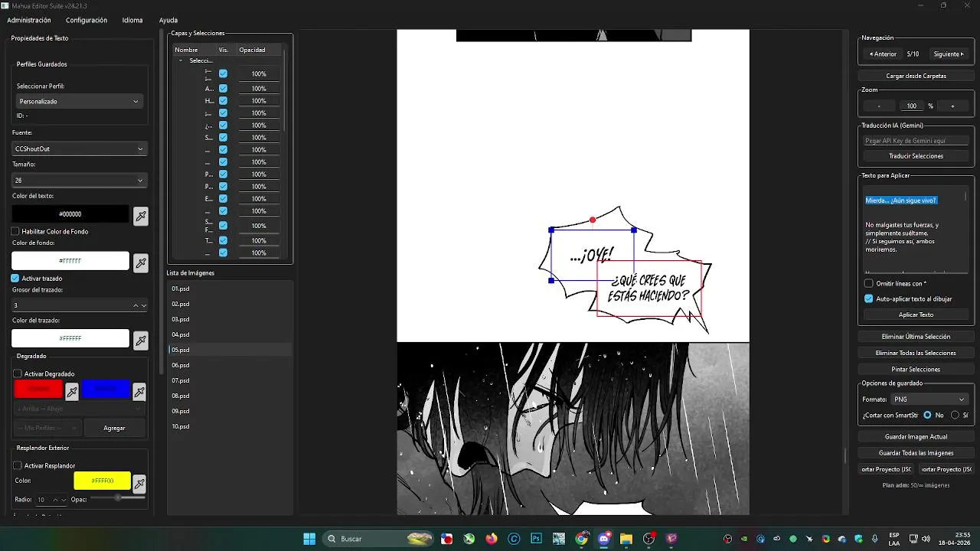Image resolution: width=980 pixels, height=551 pixels.
Task: Disable Auto-aplicar texto al dibujar
Action: 869,298
